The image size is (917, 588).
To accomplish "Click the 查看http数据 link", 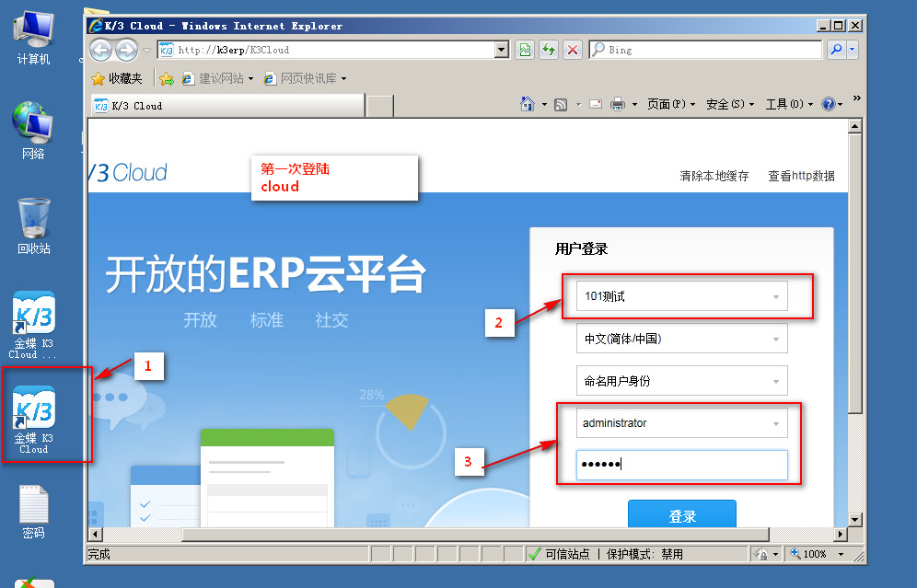I will point(801,176).
